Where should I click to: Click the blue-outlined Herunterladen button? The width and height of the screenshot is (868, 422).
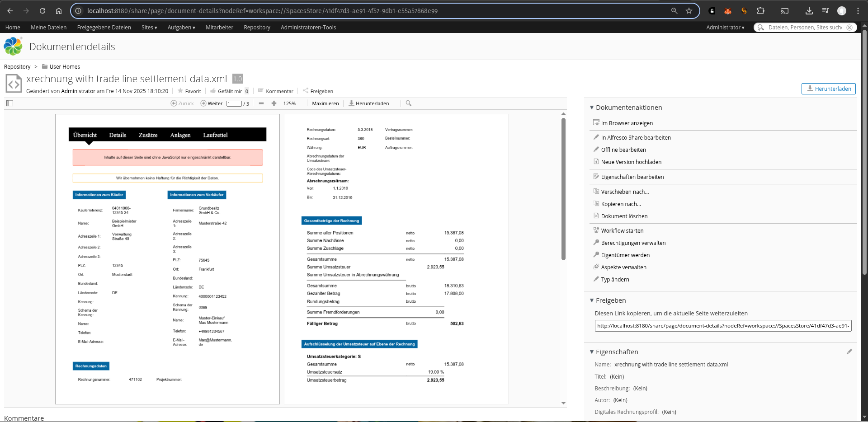coord(828,89)
